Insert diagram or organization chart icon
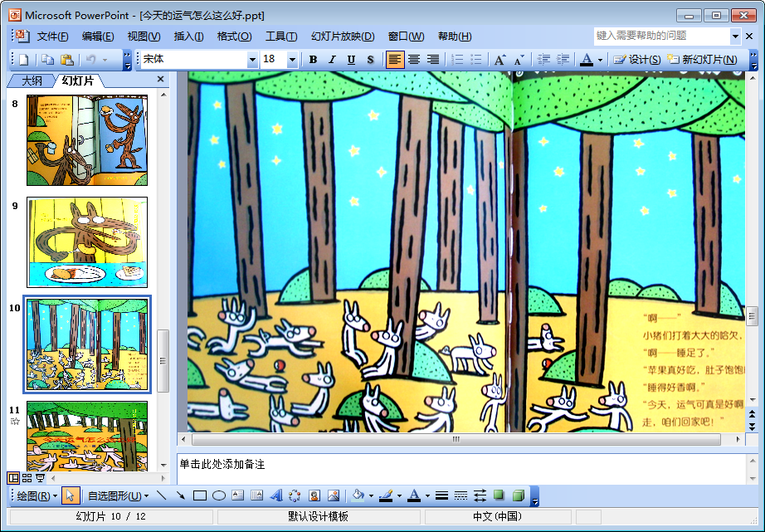This screenshot has height=532, width=765. tap(295, 495)
